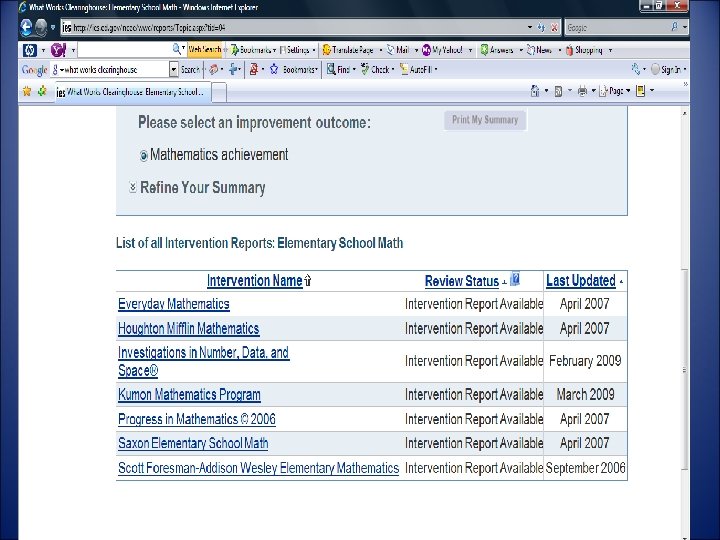Open the HP logo dropdown arrow
The image size is (720, 540).
(43, 50)
